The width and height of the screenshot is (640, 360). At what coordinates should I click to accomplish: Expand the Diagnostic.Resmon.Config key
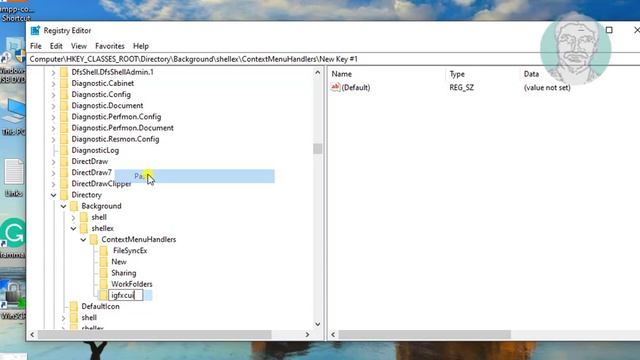coord(53,139)
